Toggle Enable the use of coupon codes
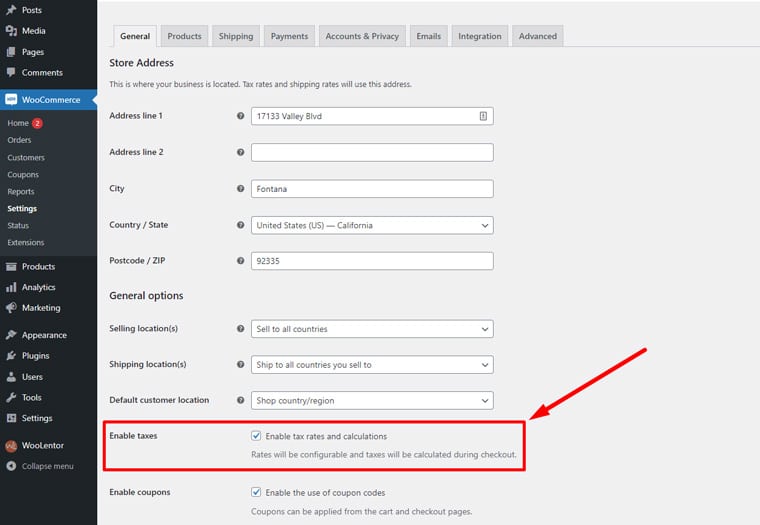The height and width of the screenshot is (525, 760). [257, 493]
